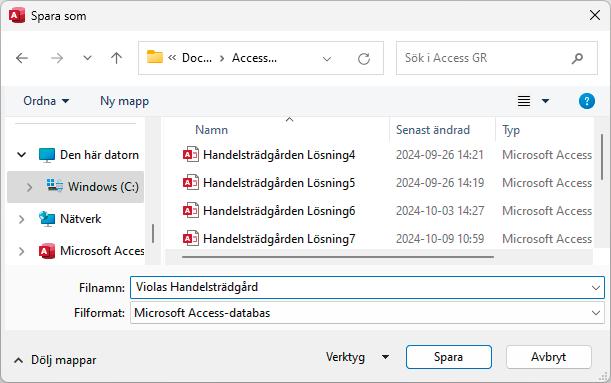Click the search magnifier icon

tap(577, 58)
